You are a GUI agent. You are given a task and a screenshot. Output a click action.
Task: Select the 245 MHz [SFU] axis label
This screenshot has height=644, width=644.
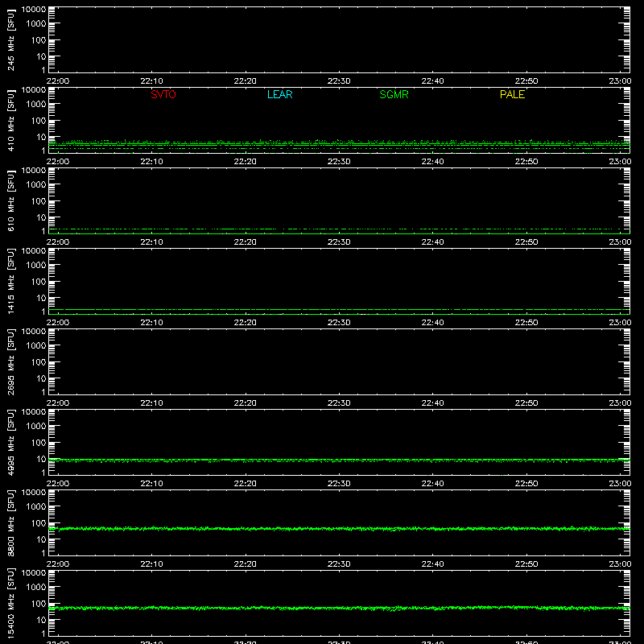[10, 40]
